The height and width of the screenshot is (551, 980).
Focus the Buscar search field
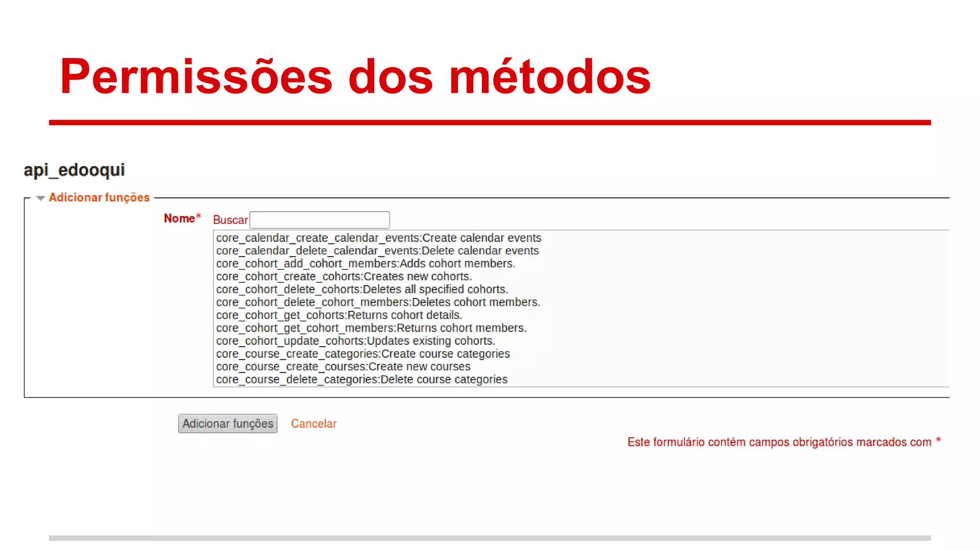(x=320, y=220)
